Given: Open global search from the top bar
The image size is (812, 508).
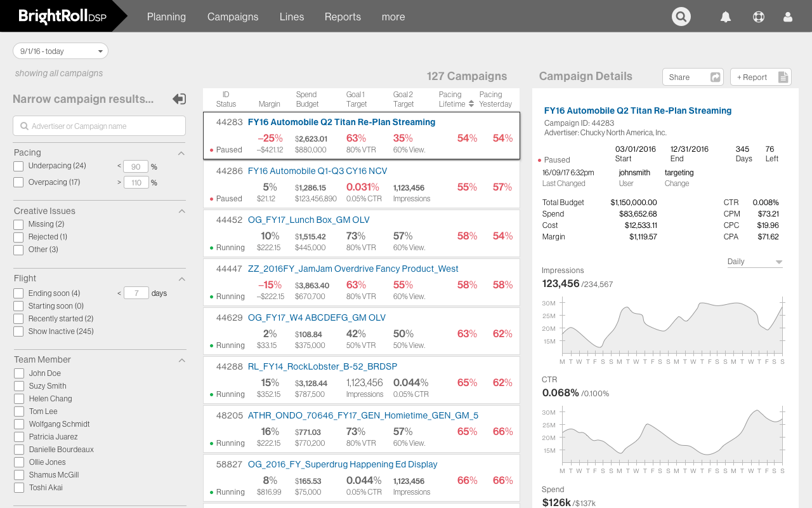Looking at the screenshot, I should pos(681,16).
